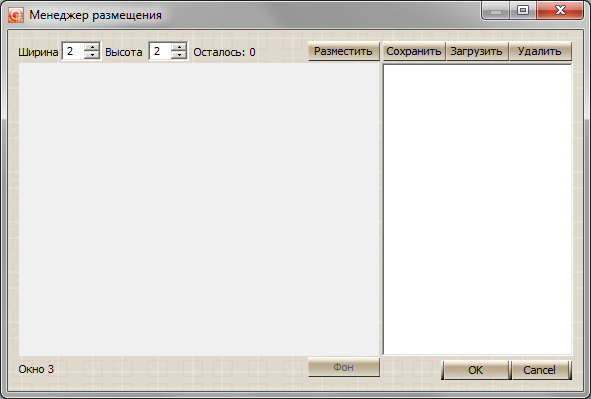The image size is (591, 399).
Task: Dismiss dialog with Cancel button
Action: click(541, 370)
